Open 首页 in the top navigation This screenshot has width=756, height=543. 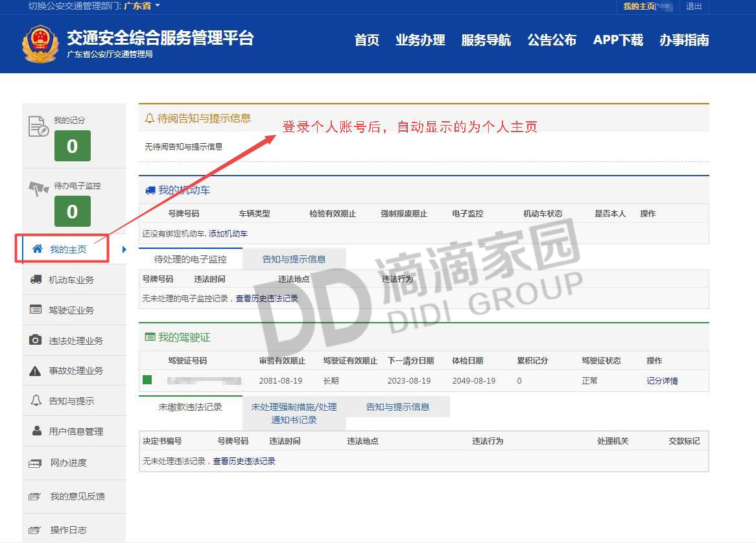[367, 40]
